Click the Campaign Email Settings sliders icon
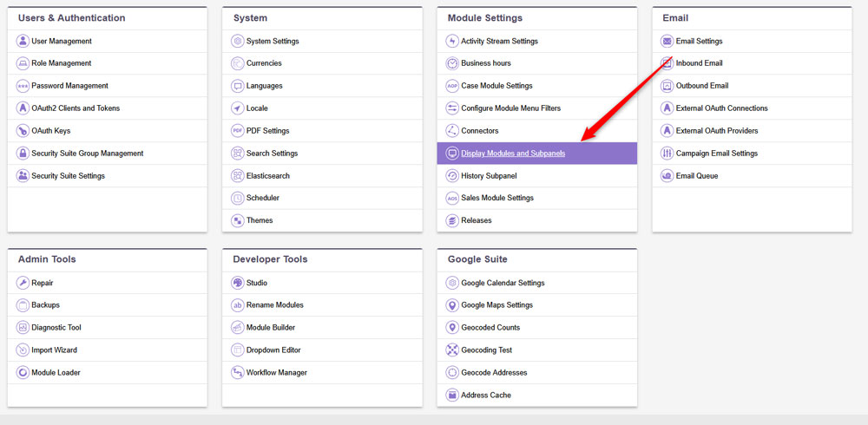The image size is (868, 425). click(667, 154)
